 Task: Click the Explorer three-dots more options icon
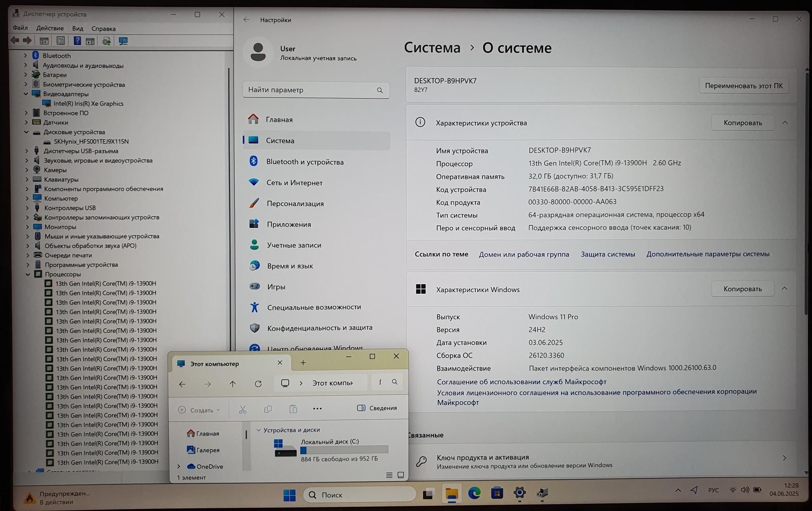[317, 409]
